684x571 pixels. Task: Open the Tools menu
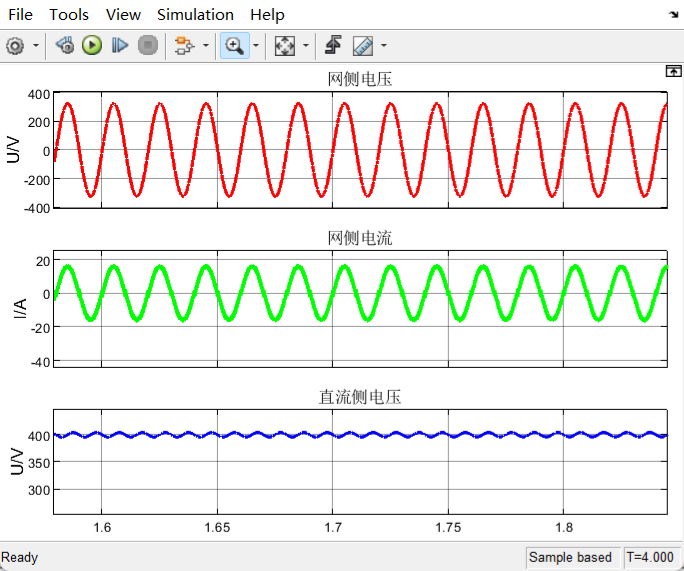69,14
